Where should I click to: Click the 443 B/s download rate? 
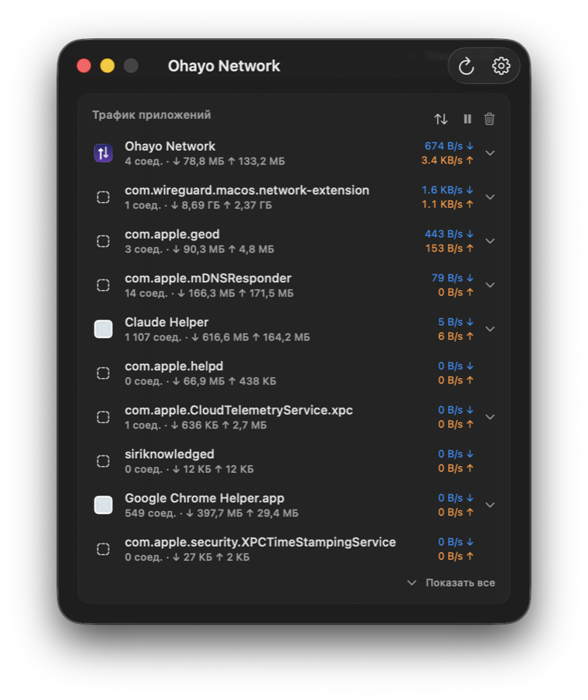point(449,234)
